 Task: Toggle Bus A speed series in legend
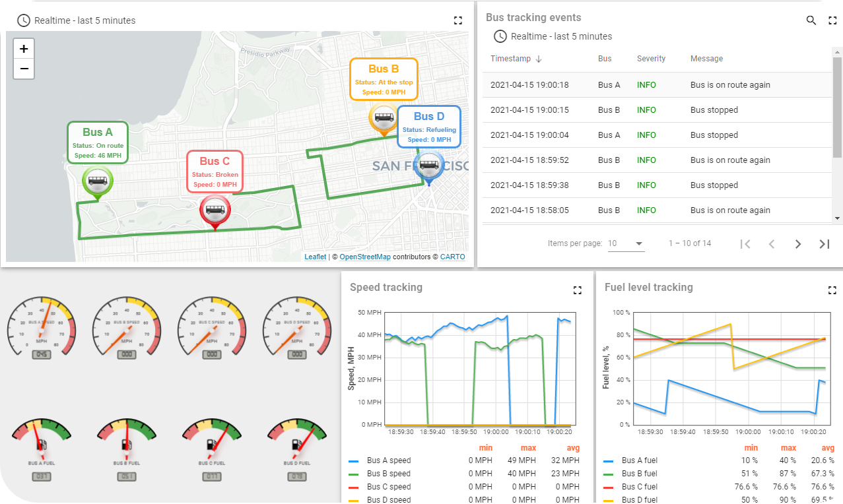click(x=389, y=460)
